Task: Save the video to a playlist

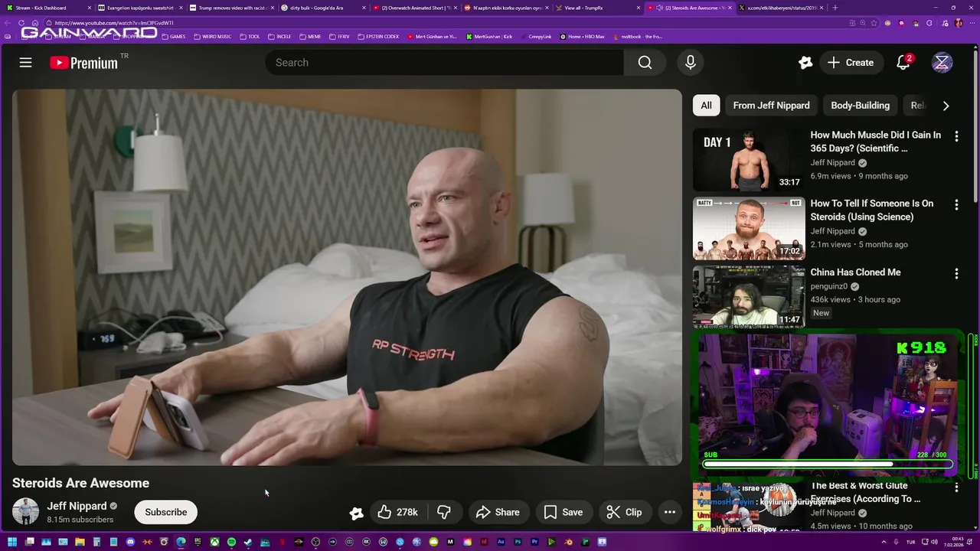Action: [563, 512]
